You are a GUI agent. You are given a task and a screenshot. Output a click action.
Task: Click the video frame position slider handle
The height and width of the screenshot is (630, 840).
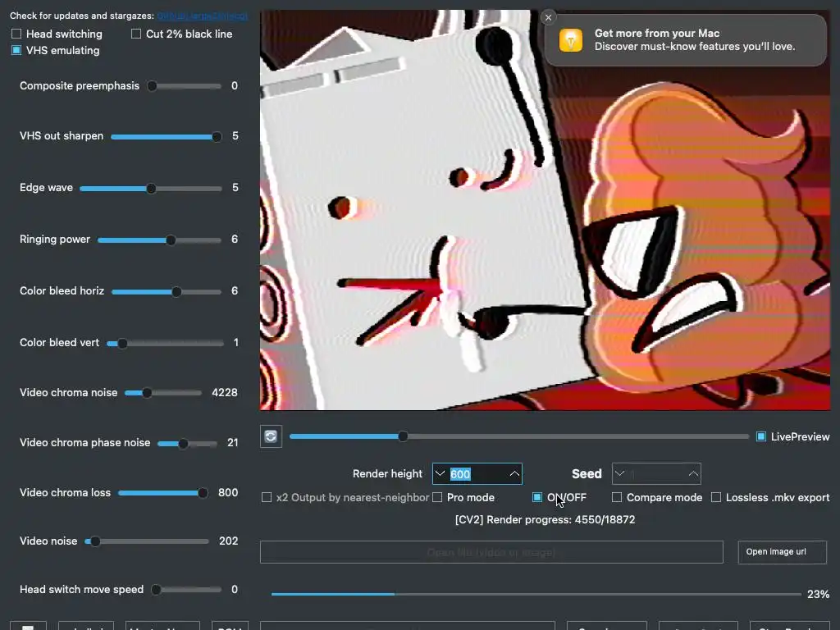pyautogui.click(x=403, y=436)
